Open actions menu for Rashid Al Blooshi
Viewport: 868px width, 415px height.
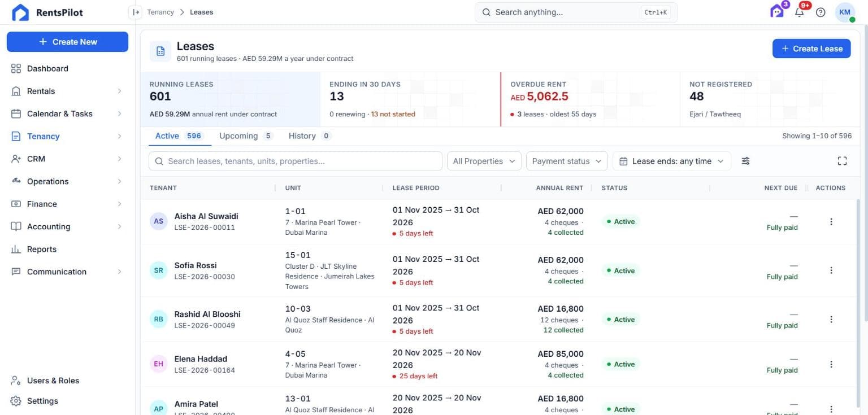point(831,320)
